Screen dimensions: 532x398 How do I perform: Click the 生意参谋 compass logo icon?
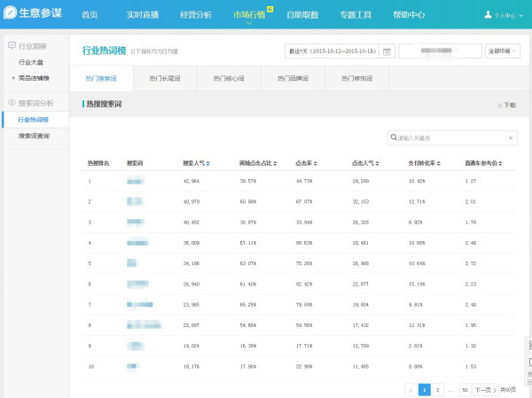(x=10, y=12)
